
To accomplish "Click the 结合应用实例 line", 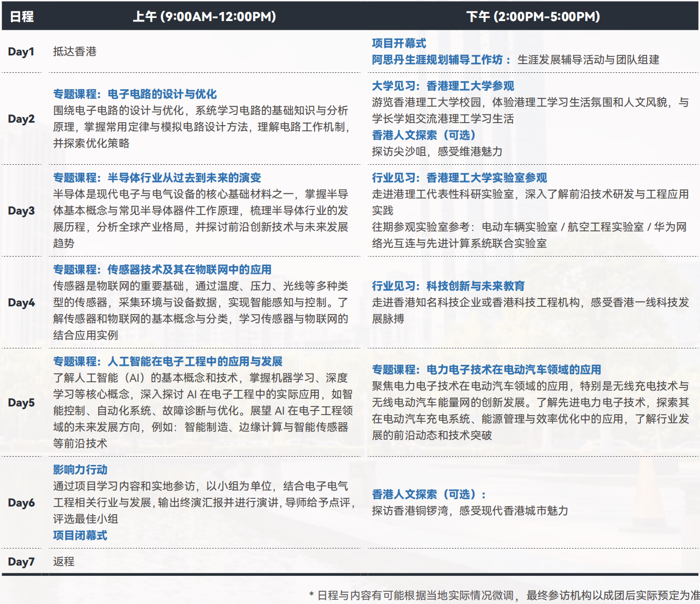I will (86, 336).
